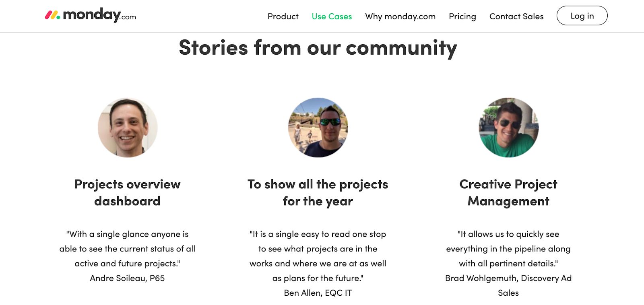Click Stories from our community title
This screenshot has width=644, height=305.
pyautogui.click(x=318, y=48)
